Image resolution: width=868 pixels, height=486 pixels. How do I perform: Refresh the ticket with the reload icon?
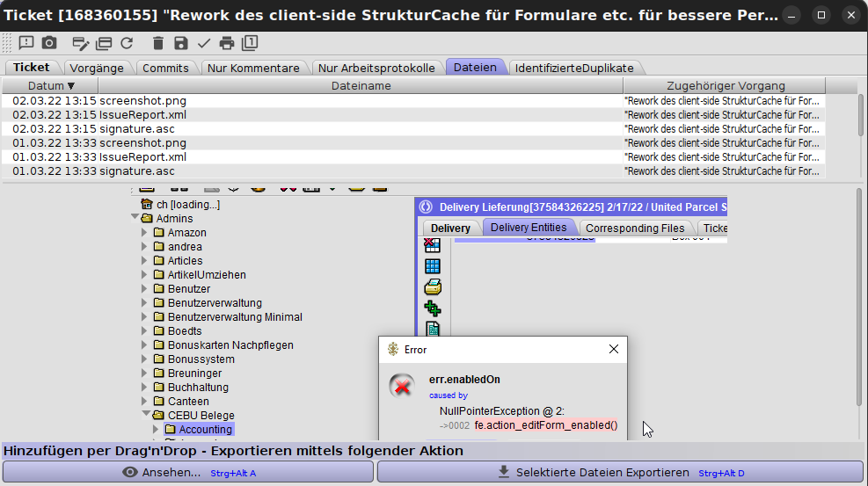[x=127, y=43]
